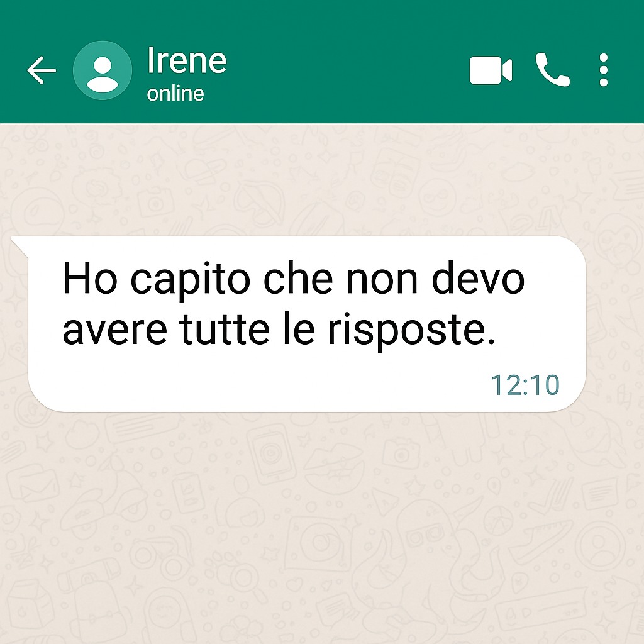Open the three-dot more options menu
The height and width of the screenshot is (644, 644).
pyautogui.click(x=603, y=70)
